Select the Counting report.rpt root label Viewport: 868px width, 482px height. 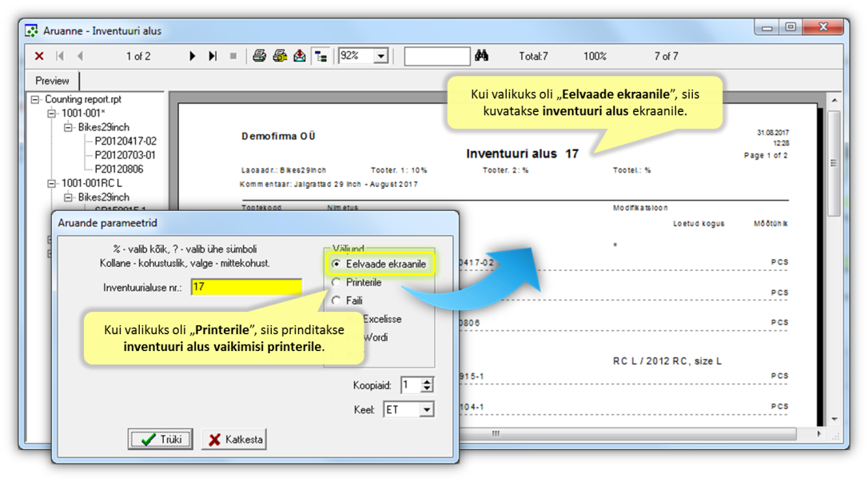pos(83,99)
